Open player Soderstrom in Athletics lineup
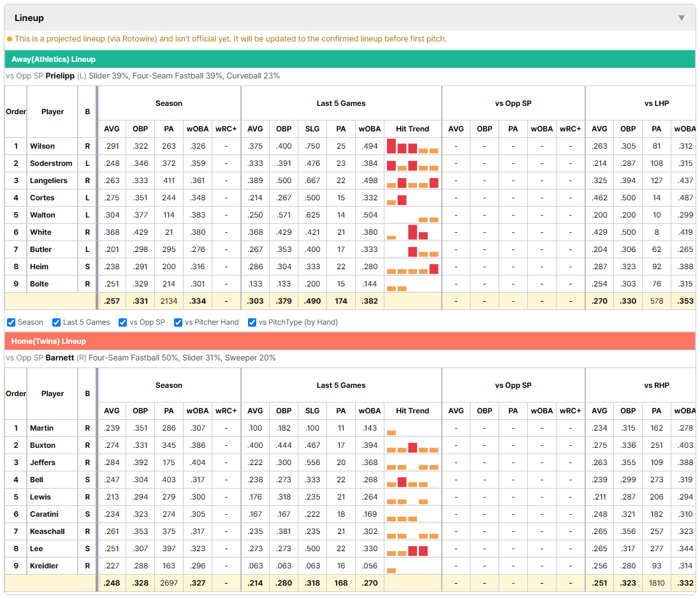Image resolution: width=700 pixels, height=599 pixels. point(51,163)
